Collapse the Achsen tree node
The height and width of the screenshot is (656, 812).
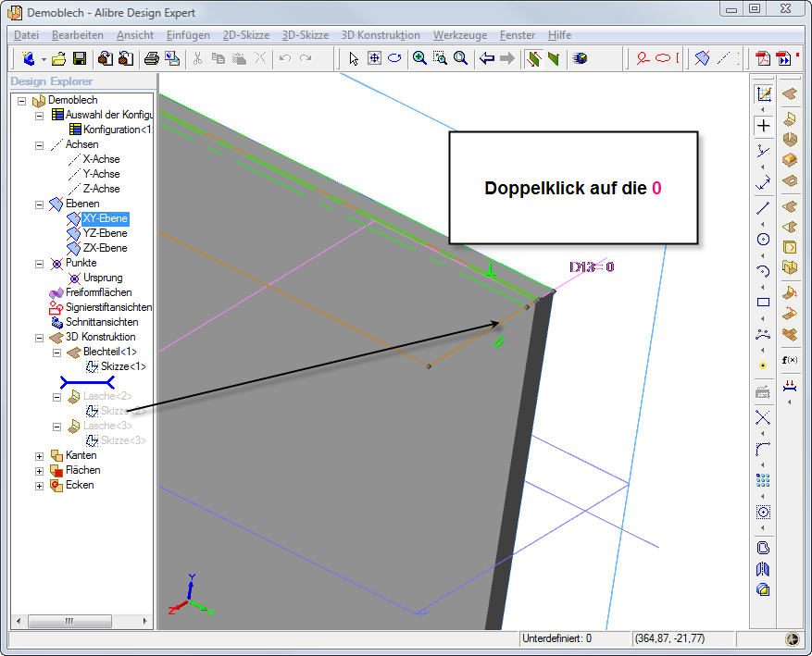tap(40, 145)
